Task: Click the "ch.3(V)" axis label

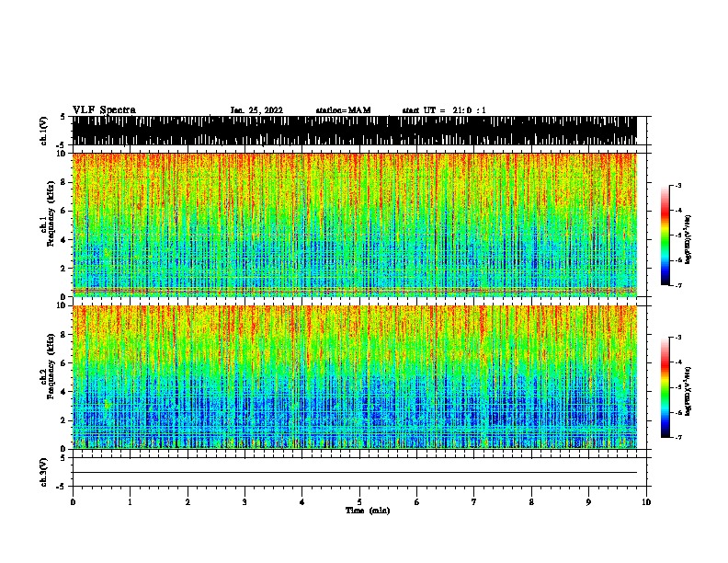Action: pyautogui.click(x=44, y=472)
